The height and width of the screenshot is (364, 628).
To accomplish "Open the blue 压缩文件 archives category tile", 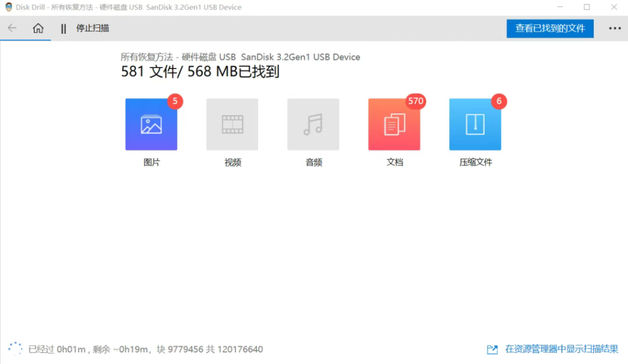I will (475, 124).
